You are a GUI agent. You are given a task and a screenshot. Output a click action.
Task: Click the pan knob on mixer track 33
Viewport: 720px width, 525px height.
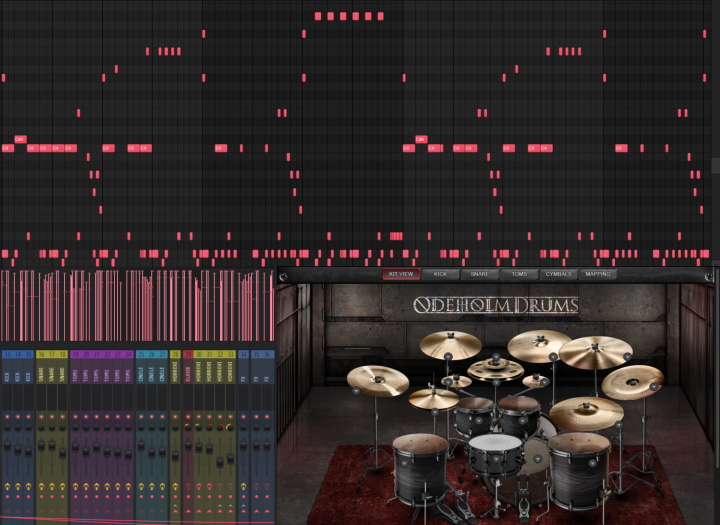pos(230,428)
